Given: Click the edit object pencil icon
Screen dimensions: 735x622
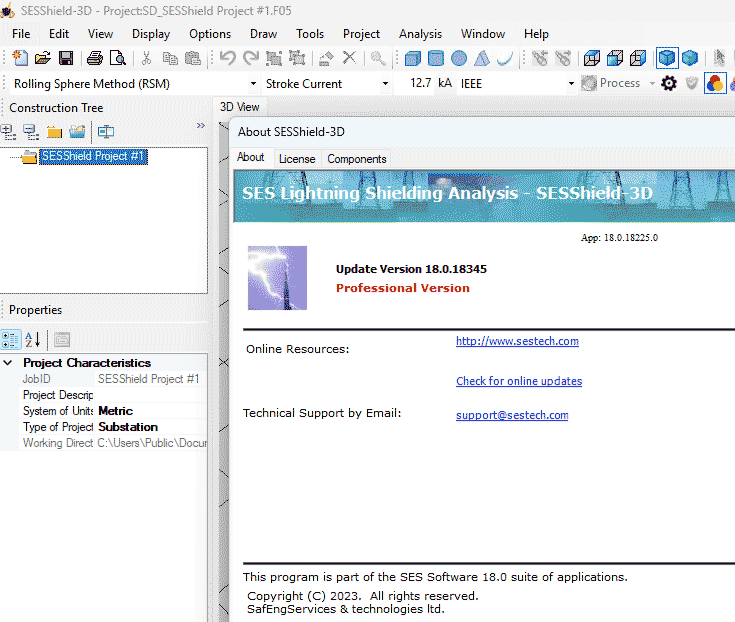Looking at the screenshot, I should pyautogui.click(x=326, y=58).
